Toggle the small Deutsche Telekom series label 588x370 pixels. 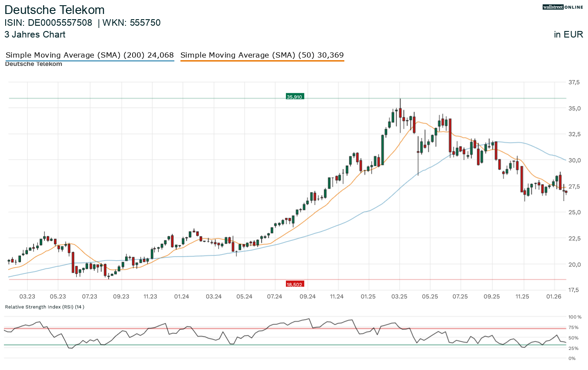34,64
